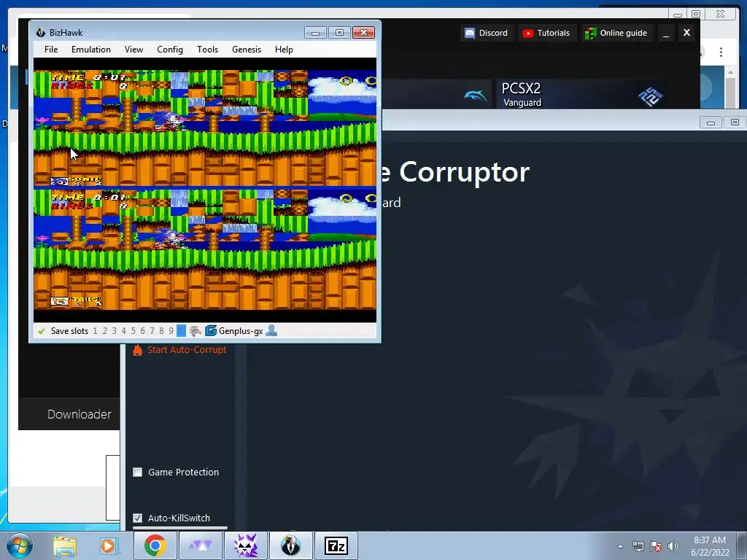
Task: Open the File menu in BizHawk
Action: [51, 50]
